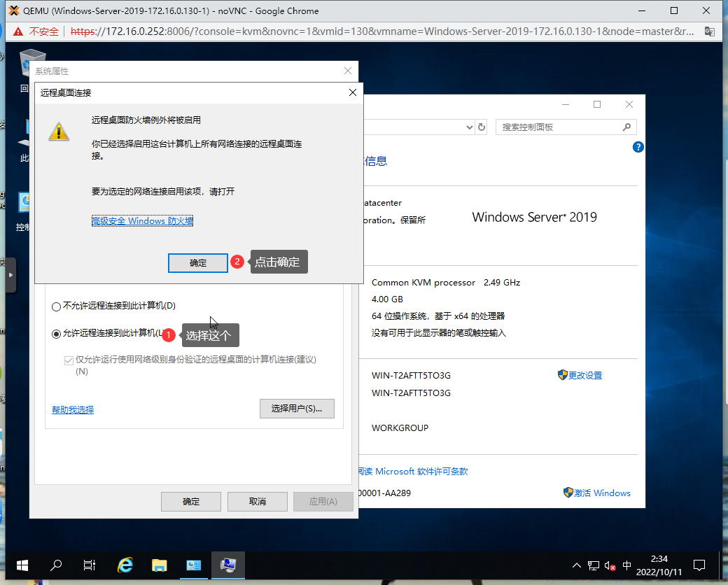
Task: Close the 系统属性 dialog
Action: click(x=348, y=71)
